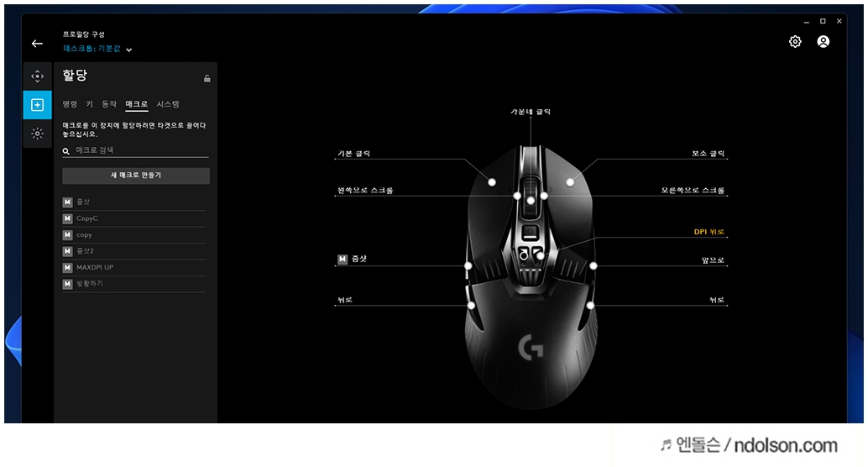Image resolution: width=868 pixels, height=467 pixels.
Task: Click the 뒤로 label on the left side
Action: (x=345, y=300)
